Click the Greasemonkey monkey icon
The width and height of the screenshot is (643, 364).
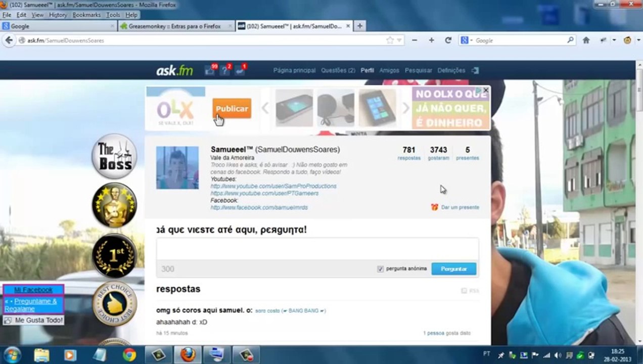coord(627,40)
